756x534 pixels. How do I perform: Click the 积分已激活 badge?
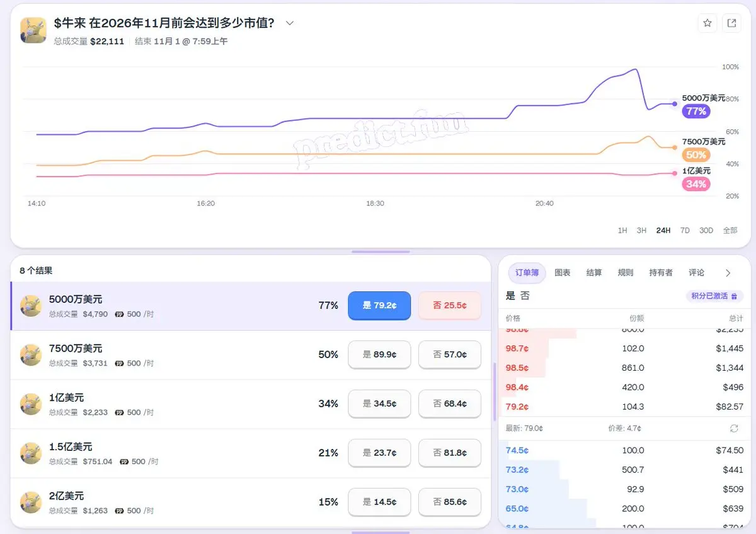714,296
